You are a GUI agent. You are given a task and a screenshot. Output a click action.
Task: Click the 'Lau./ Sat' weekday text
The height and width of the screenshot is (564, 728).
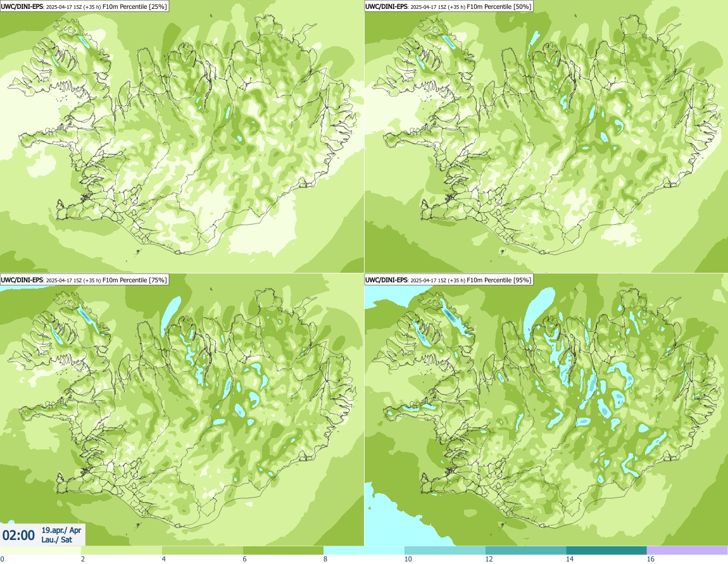click(56, 539)
